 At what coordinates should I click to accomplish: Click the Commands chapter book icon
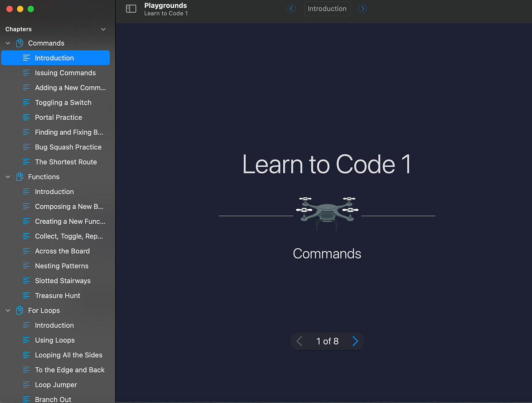coord(19,43)
